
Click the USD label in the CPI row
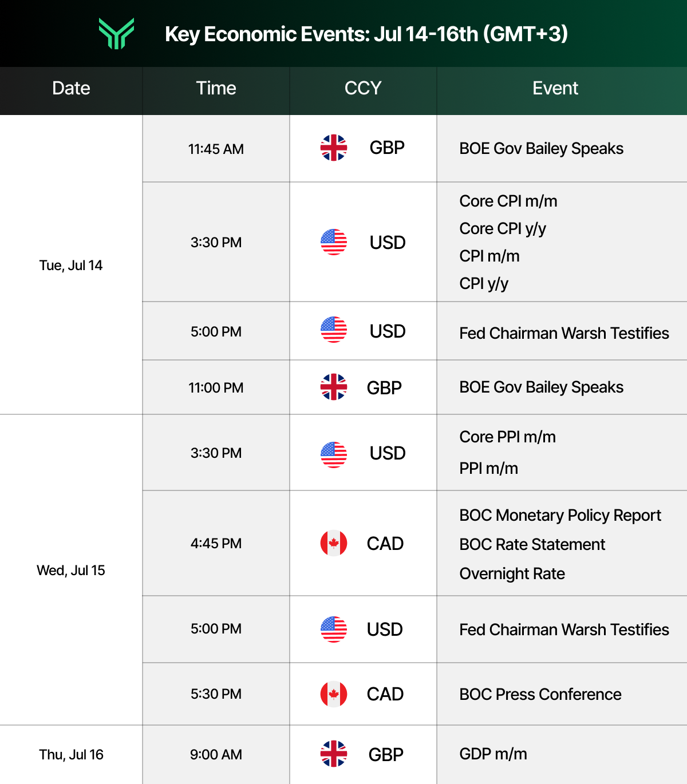pos(388,243)
